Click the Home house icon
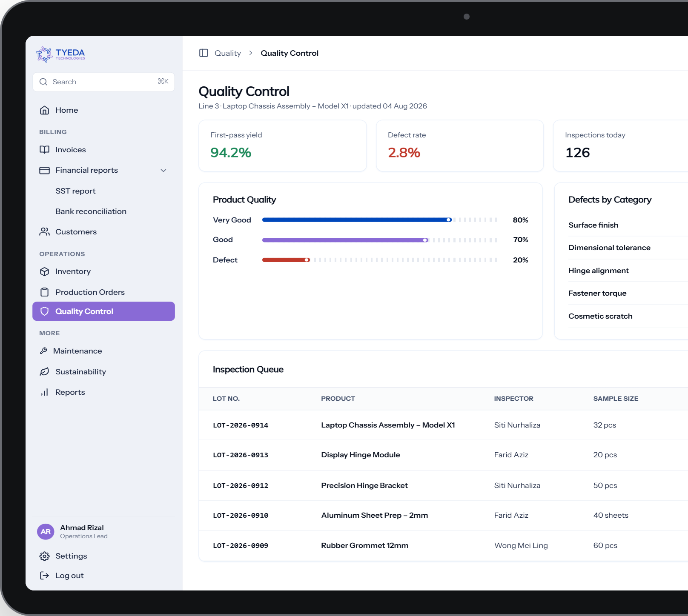The width and height of the screenshot is (688, 616). coord(44,110)
